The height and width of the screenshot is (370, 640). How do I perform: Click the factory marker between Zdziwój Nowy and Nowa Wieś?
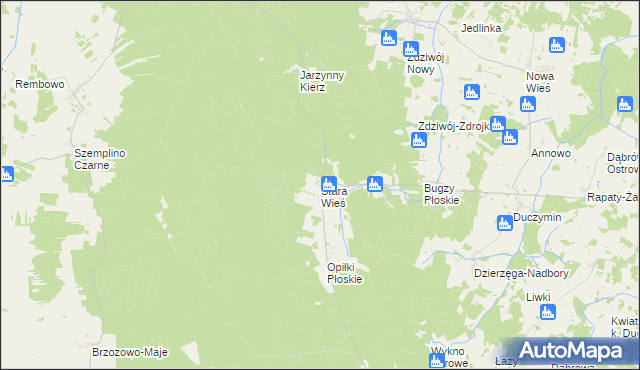[x=472, y=92]
